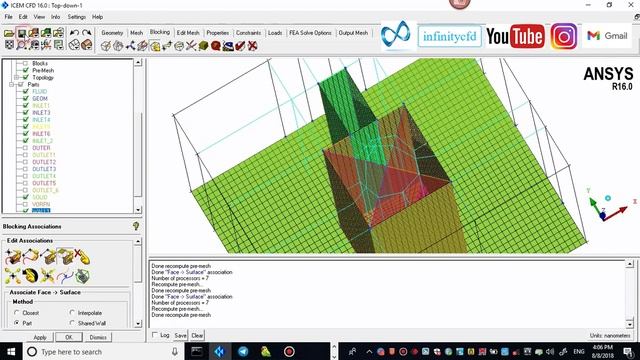Toggle the GEOM part checkbox
This screenshot has width=640, height=360.
pyautogui.click(x=26, y=98)
